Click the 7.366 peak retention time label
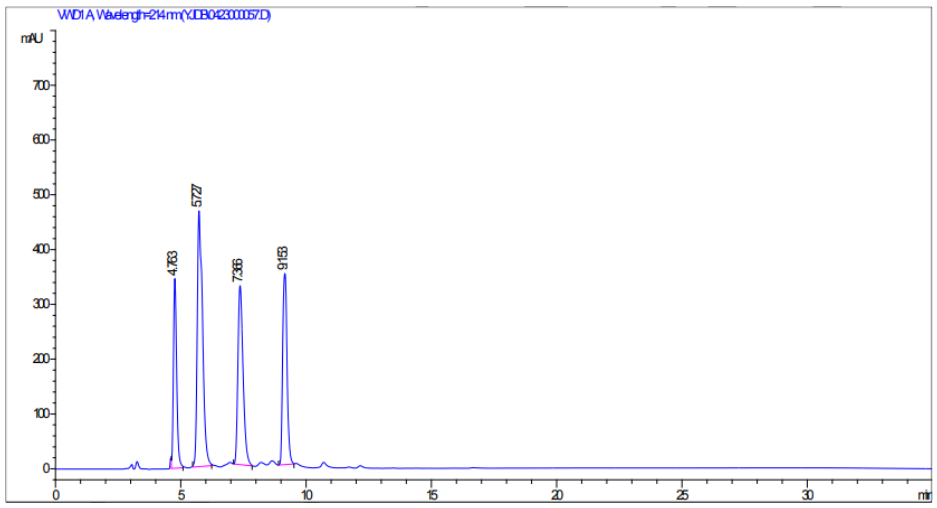Image resolution: width=937 pixels, height=508 pixels. (x=238, y=269)
